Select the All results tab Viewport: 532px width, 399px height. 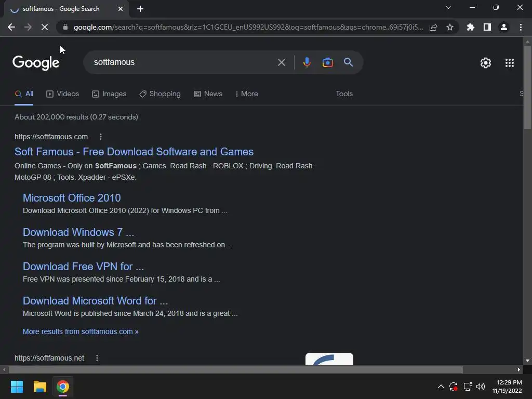click(x=24, y=94)
